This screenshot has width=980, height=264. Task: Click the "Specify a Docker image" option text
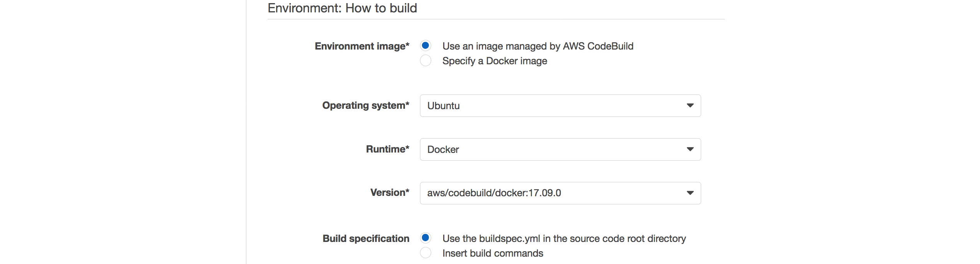[x=495, y=61]
